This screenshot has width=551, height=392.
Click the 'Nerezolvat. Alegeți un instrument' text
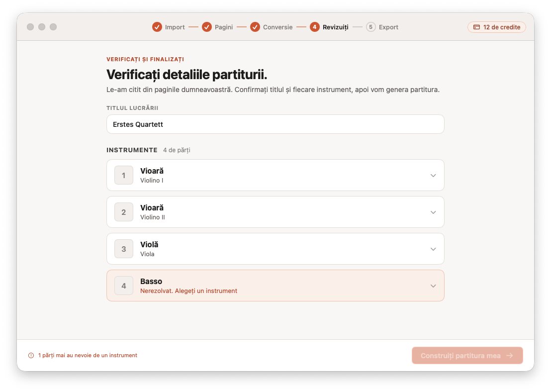(x=188, y=291)
